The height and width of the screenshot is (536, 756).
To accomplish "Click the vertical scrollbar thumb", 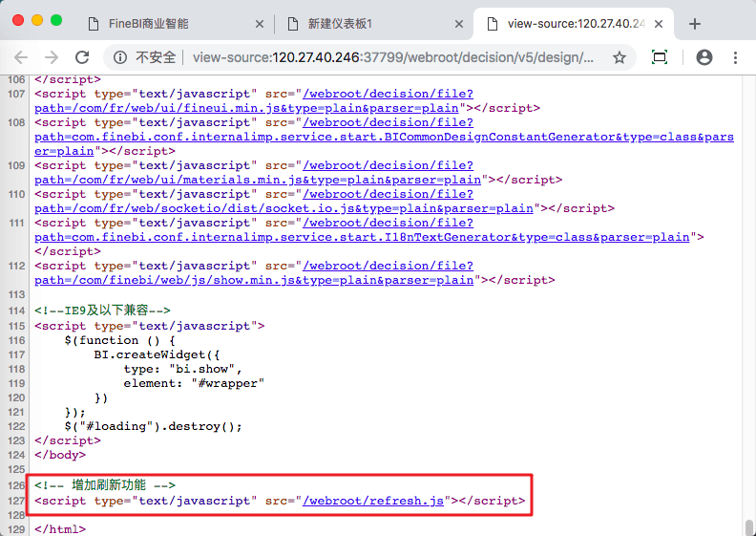I will (748, 526).
